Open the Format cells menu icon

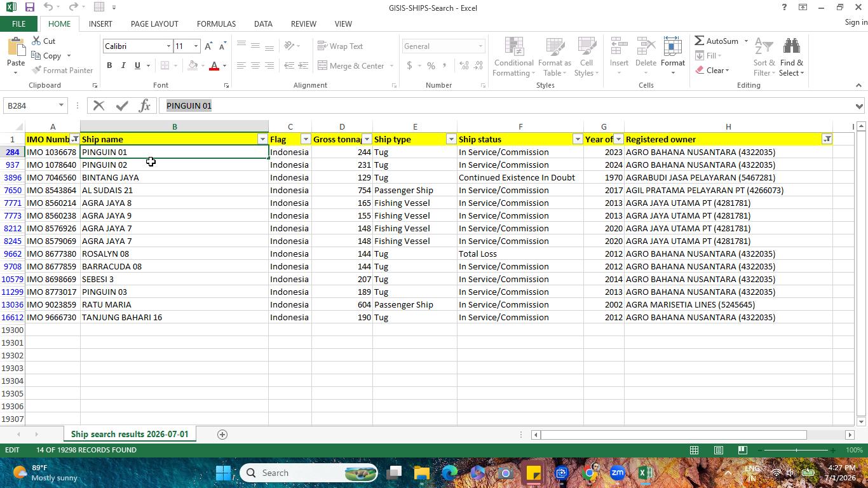(x=672, y=47)
